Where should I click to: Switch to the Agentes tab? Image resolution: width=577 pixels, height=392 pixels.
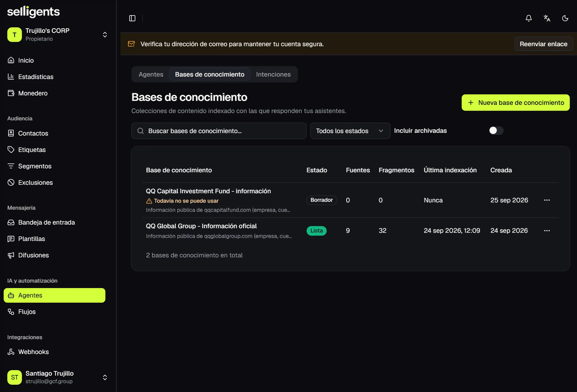click(151, 74)
